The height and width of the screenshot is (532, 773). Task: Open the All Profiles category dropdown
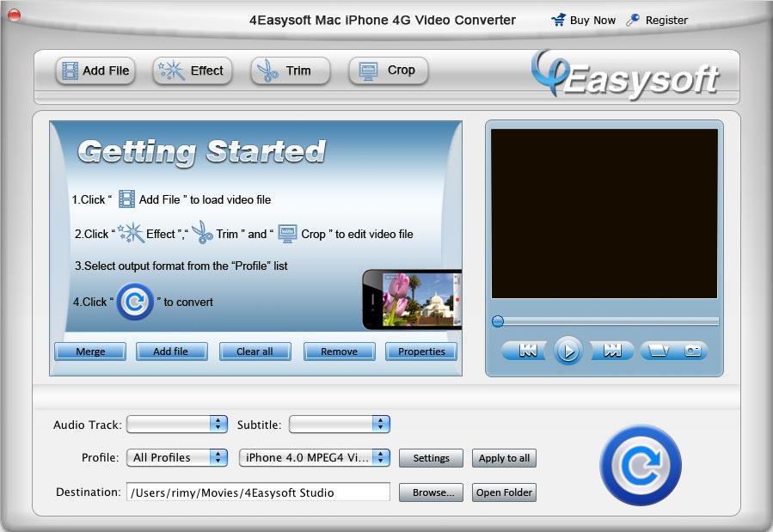[x=177, y=457]
